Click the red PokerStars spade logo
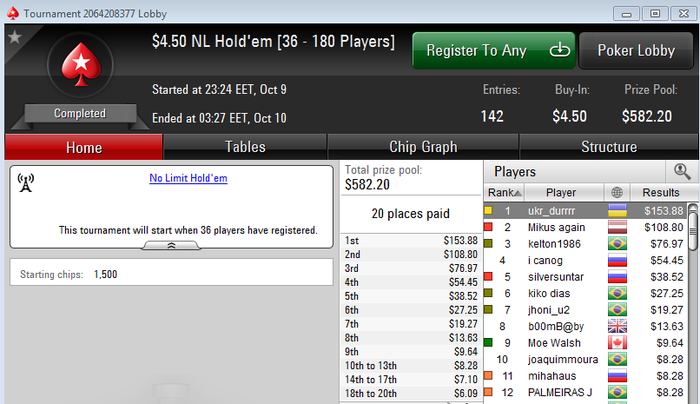 click(x=81, y=64)
